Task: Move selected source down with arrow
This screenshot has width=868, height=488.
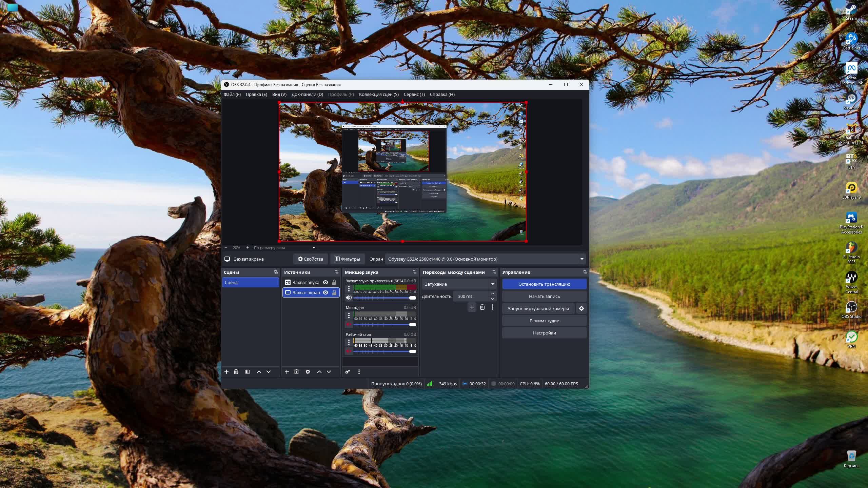Action: tap(329, 372)
